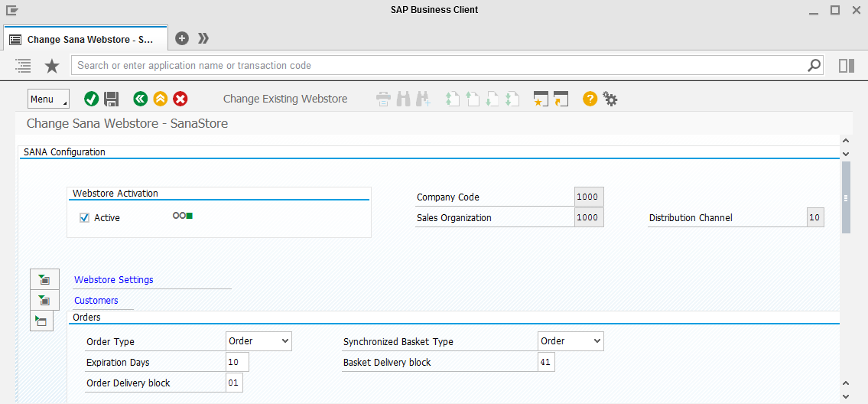Go back with the green double-arrow icon
868x404 pixels.
[141, 99]
